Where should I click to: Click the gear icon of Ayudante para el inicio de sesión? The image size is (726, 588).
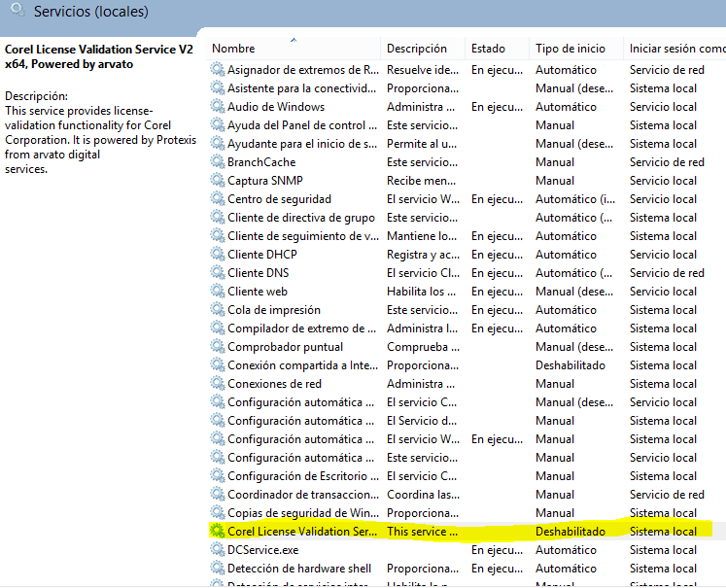coord(217,144)
